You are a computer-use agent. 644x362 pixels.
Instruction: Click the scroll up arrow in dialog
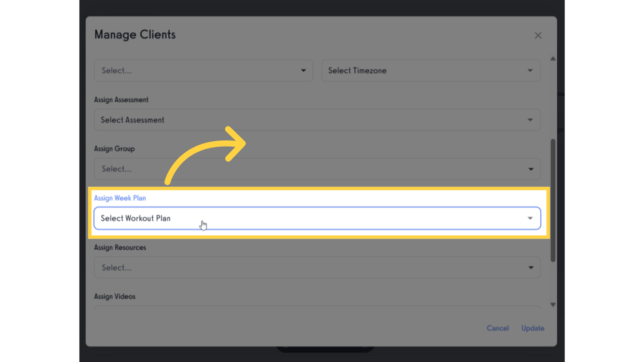click(x=553, y=59)
